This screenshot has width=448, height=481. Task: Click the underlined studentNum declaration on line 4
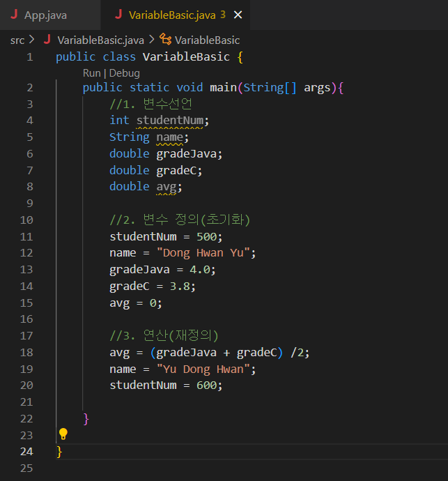click(x=170, y=121)
